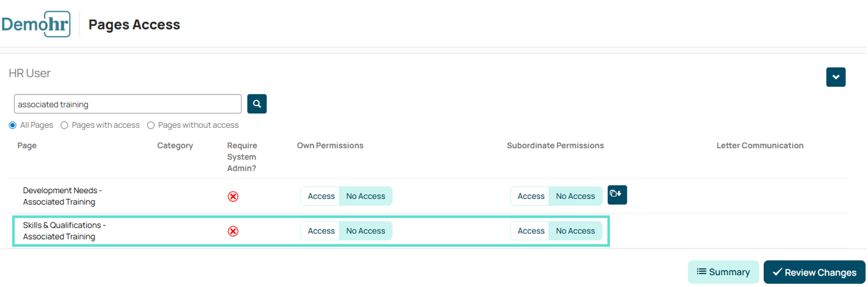Screen dimensions: 868x287
Task: Focus the associated training search field
Action: tap(128, 104)
